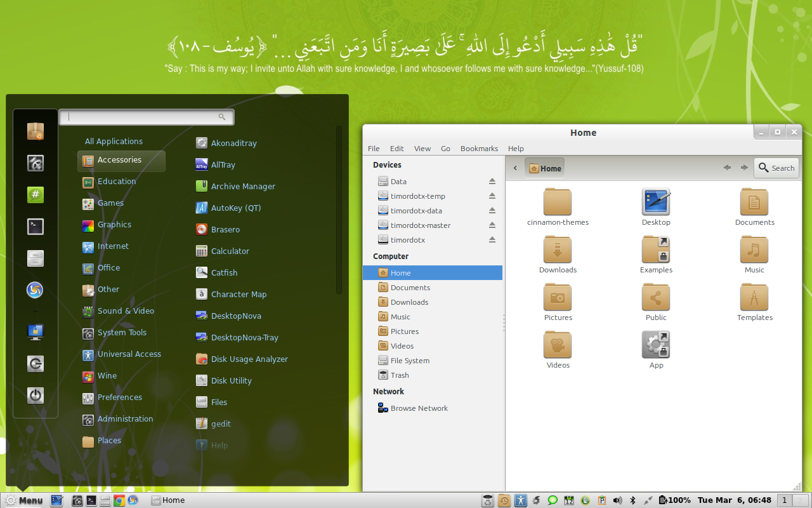Click the power Shut Down icon in the menu
This screenshot has width=812, height=508.
point(36,396)
